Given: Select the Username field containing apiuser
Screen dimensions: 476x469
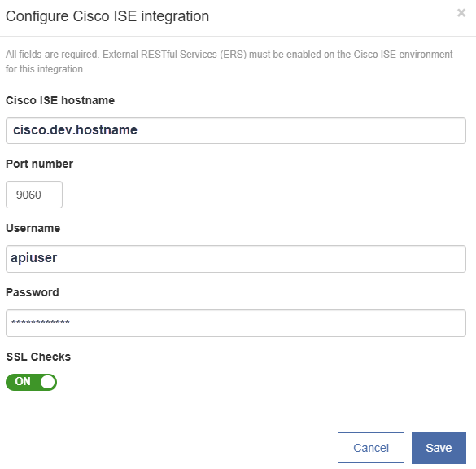Looking at the screenshot, I should click(x=236, y=259).
